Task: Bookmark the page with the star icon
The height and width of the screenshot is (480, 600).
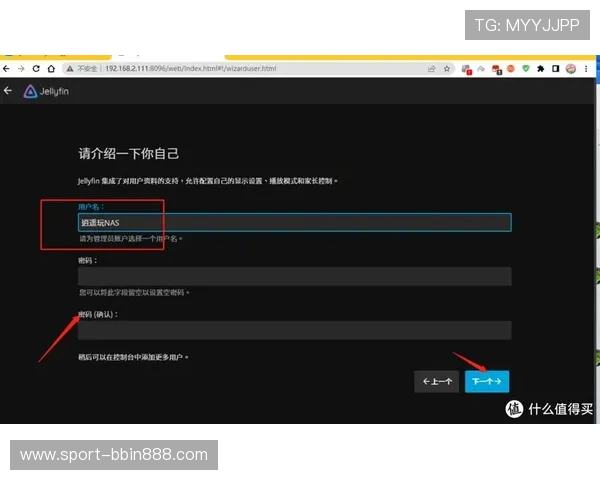Action: [x=447, y=69]
